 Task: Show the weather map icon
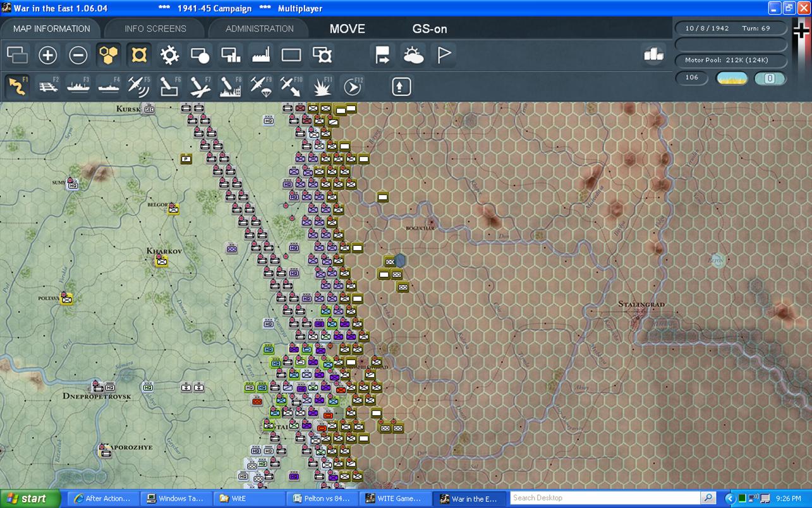click(x=413, y=56)
